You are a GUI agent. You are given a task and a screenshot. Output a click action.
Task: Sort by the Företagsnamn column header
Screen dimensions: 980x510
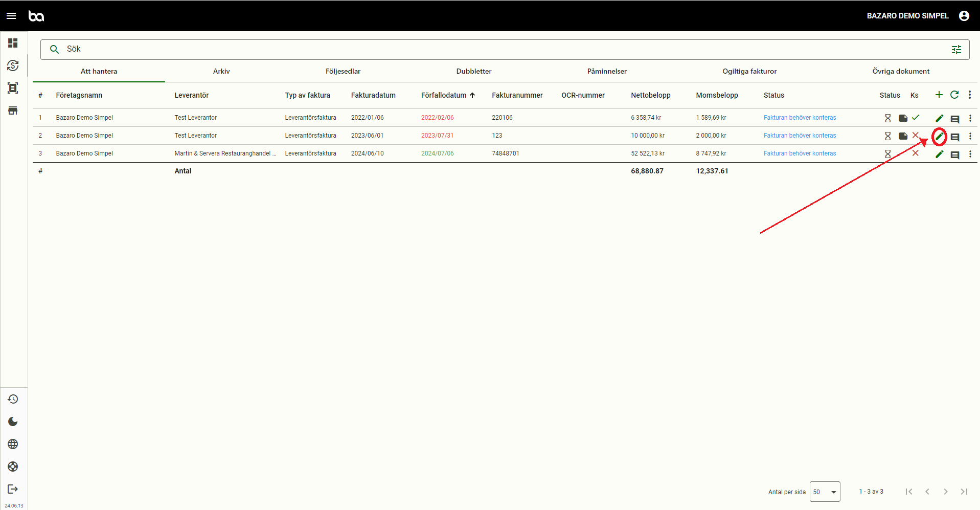(79, 95)
